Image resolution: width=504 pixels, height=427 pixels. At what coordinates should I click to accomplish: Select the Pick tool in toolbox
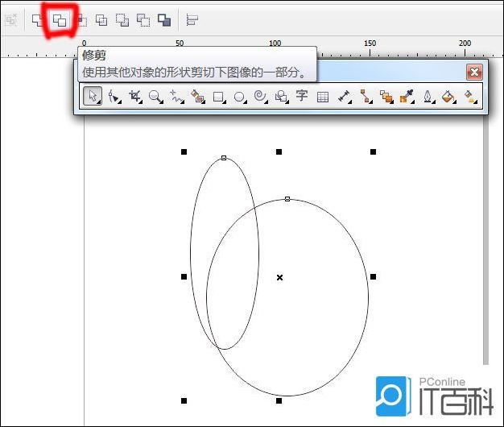(93, 97)
